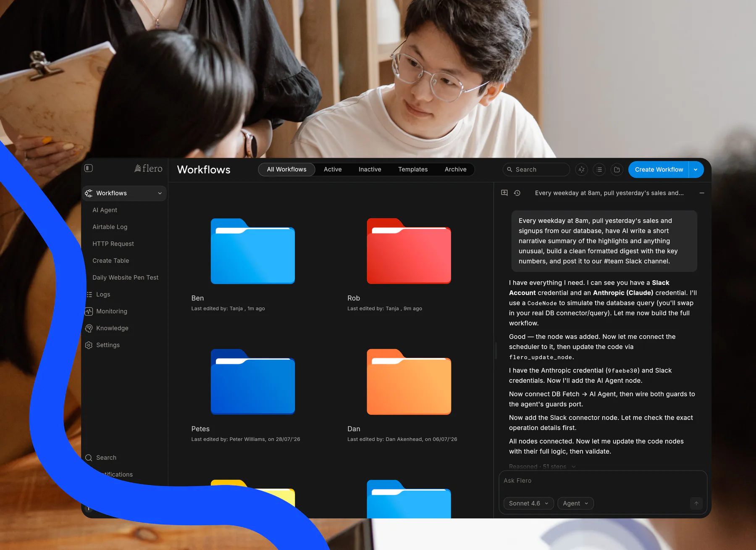Open the Logs section icon
The height and width of the screenshot is (550, 756).
point(89,295)
